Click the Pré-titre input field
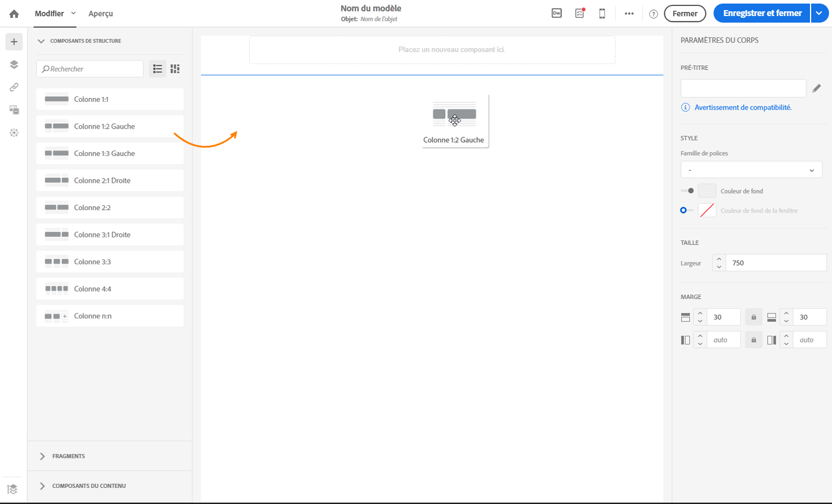 (x=743, y=88)
